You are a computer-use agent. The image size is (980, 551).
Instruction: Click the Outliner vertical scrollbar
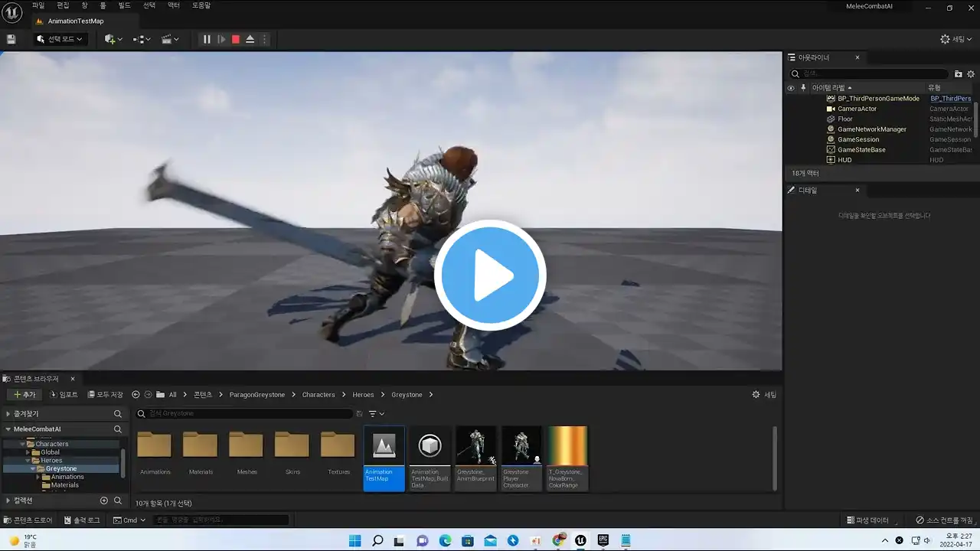976,119
